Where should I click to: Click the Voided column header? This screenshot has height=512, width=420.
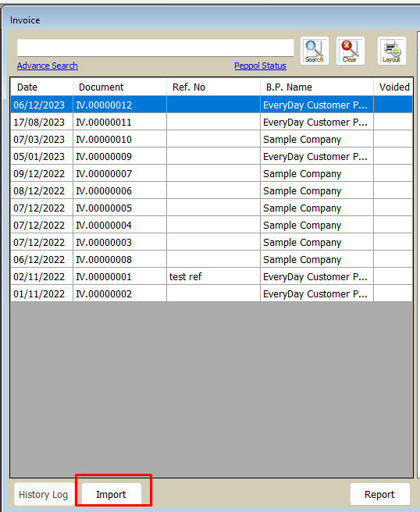(393, 87)
